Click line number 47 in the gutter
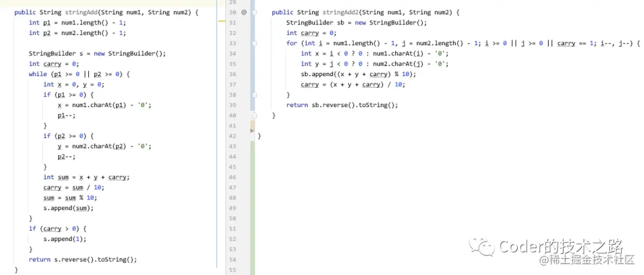This screenshot has width=644, height=275. pos(233,187)
